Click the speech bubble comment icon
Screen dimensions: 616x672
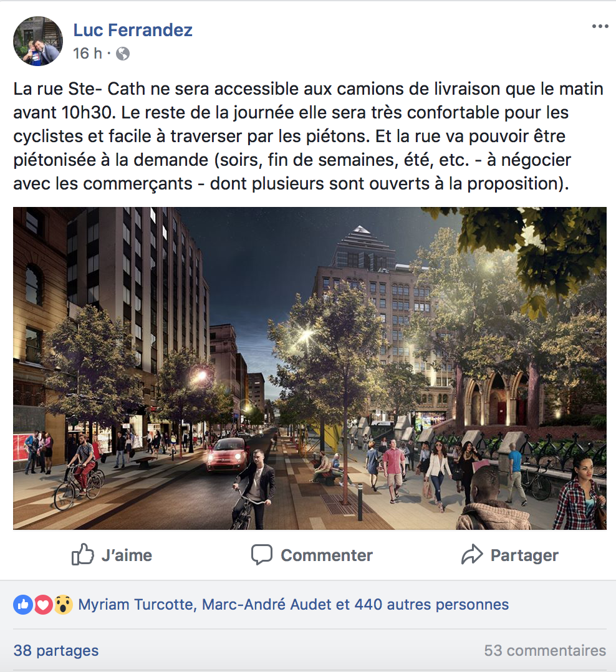click(x=261, y=555)
